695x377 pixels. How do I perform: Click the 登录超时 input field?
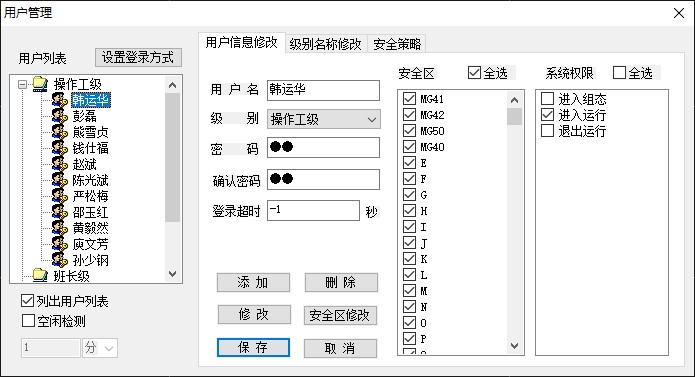point(313,210)
